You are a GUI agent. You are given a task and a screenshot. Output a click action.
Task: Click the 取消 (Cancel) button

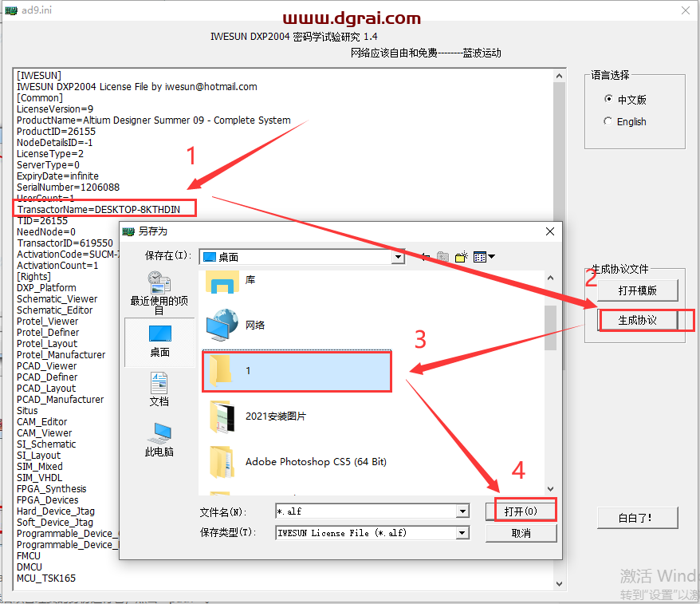(521, 533)
